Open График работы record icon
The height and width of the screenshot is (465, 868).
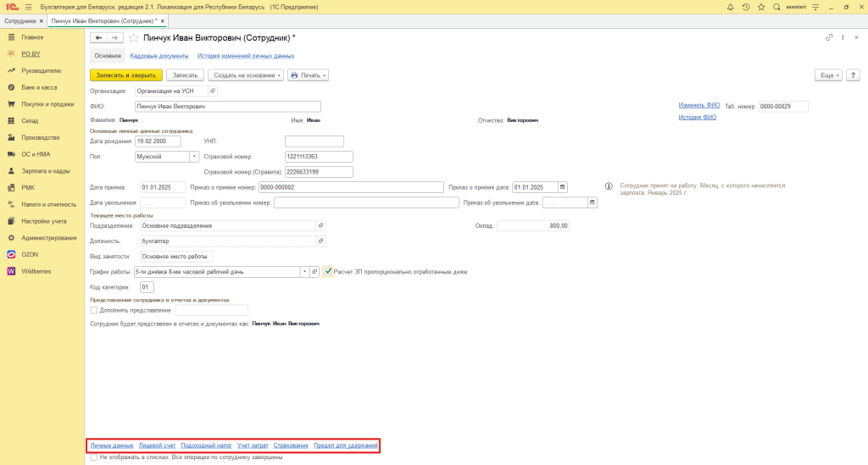(x=314, y=272)
